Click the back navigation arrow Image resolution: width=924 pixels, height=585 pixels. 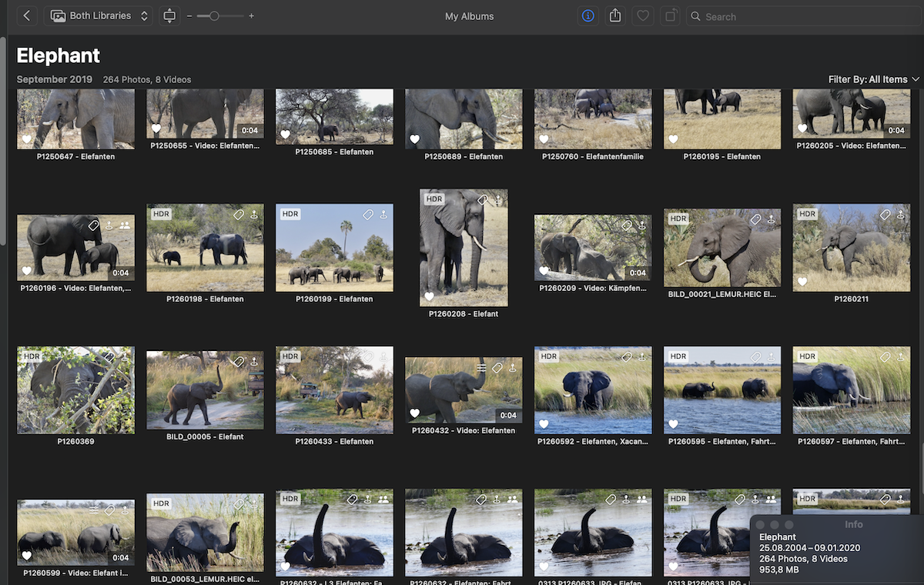coord(27,15)
